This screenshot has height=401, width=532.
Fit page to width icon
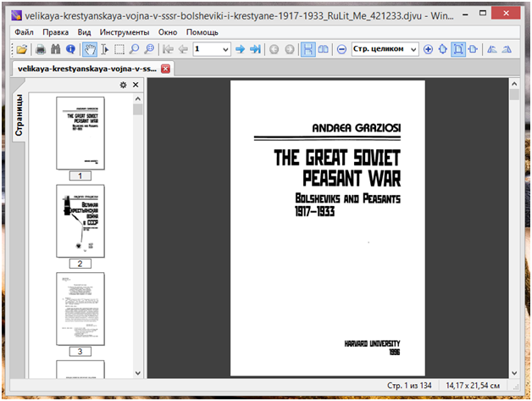pyautogui.click(x=473, y=49)
